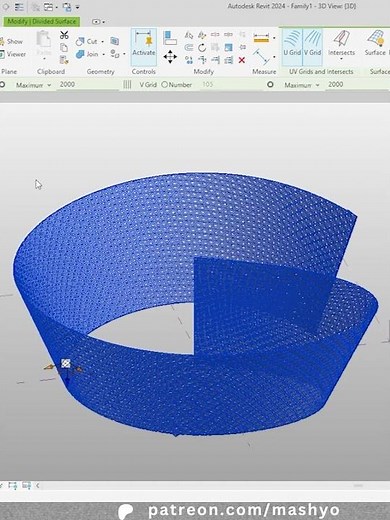Expand the Measure tool dropdown arrow

tap(274, 38)
